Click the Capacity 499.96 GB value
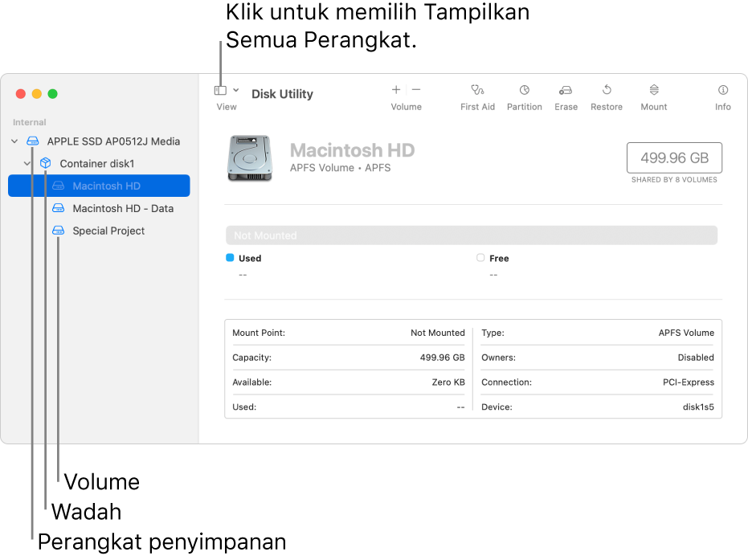This screenshot has width=748, height=560. coord(442,358)
